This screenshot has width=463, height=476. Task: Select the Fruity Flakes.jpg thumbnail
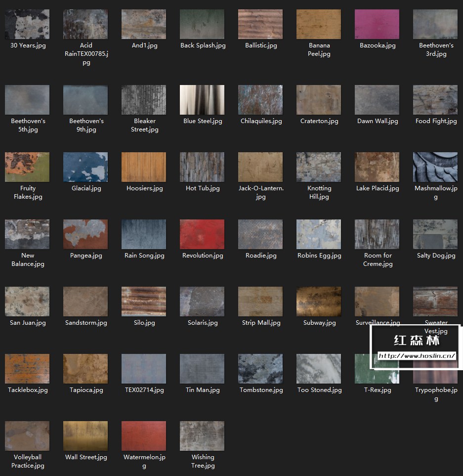coord(27,167)
